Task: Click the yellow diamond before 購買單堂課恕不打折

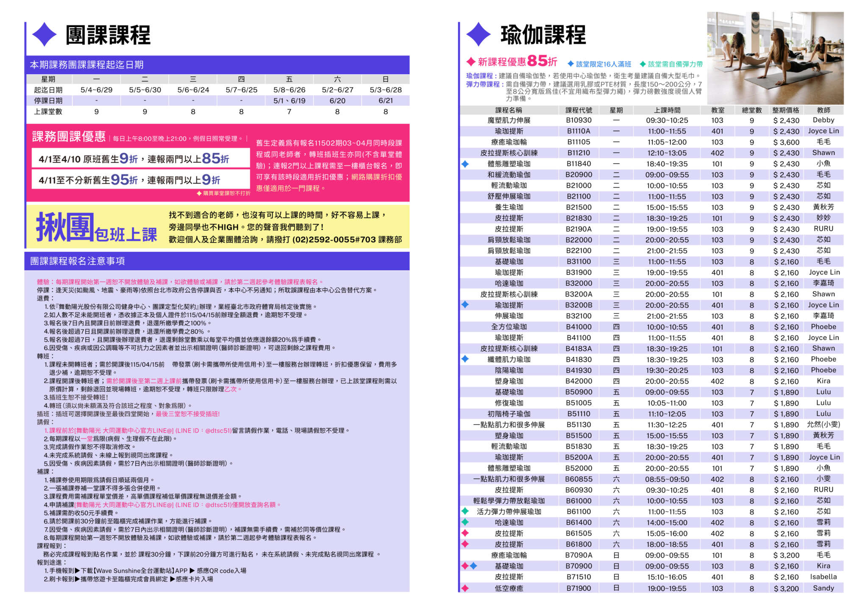Action: 199,193
